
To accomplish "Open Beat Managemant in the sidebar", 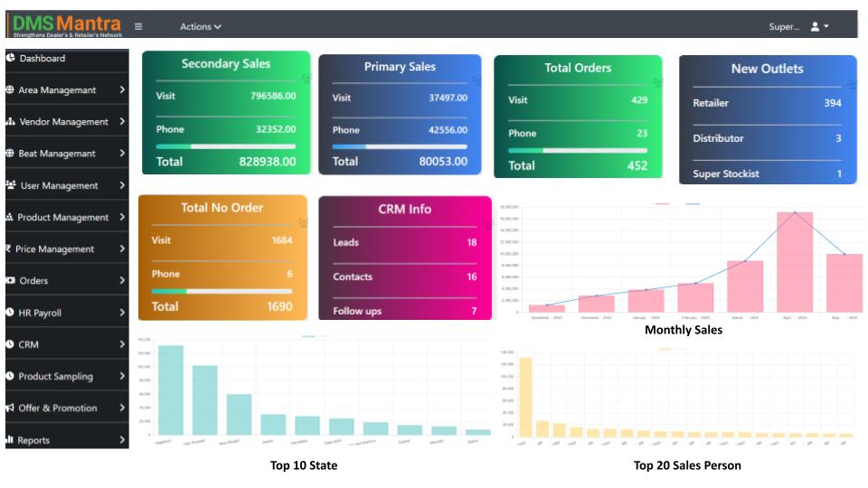I will [x=56, y=154].
